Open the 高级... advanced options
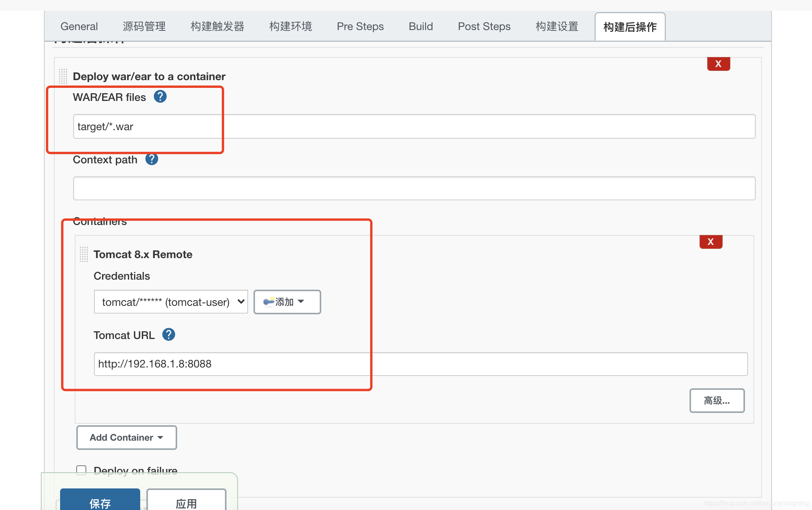This screenshot has height=510, width=812. click(716, 401)
